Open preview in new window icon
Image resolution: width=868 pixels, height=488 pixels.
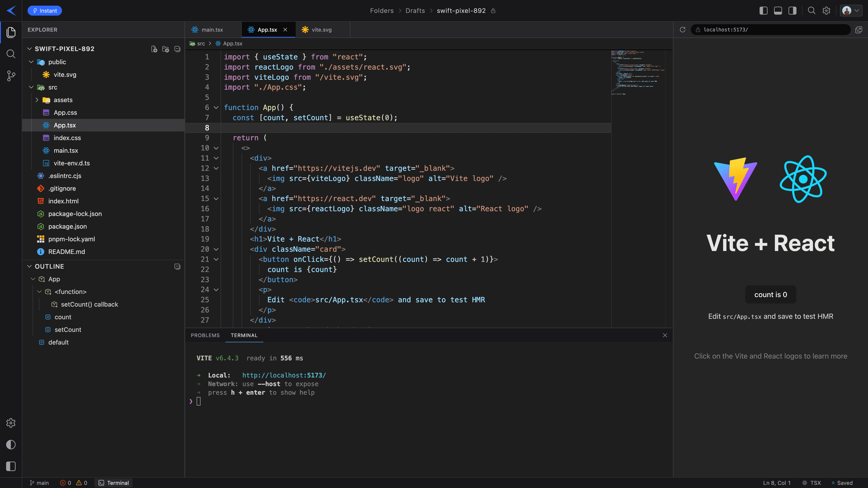tap(859, 30)
